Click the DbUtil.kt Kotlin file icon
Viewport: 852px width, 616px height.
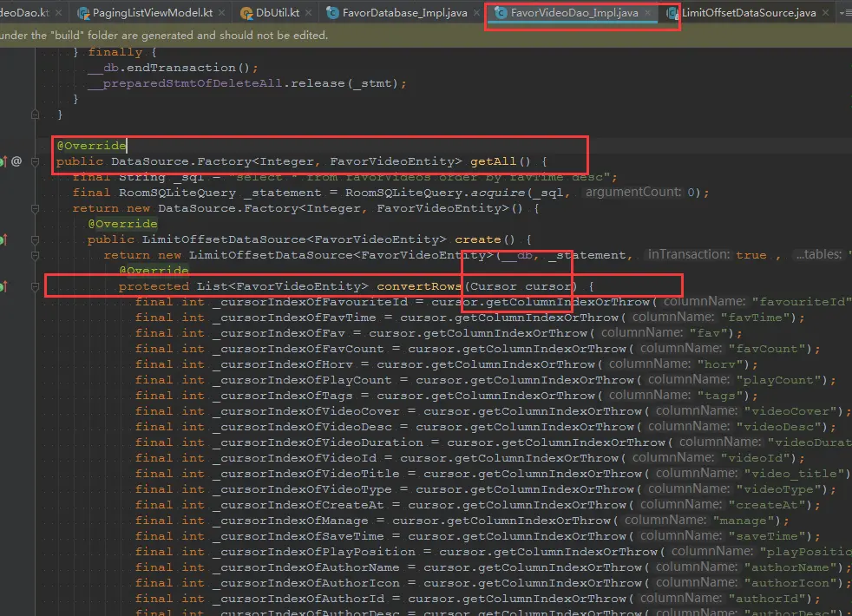[246, 13]
